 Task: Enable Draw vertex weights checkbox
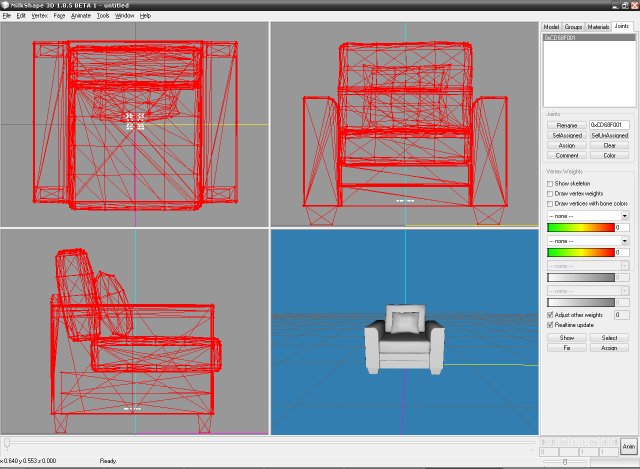[x=549, y=193]
